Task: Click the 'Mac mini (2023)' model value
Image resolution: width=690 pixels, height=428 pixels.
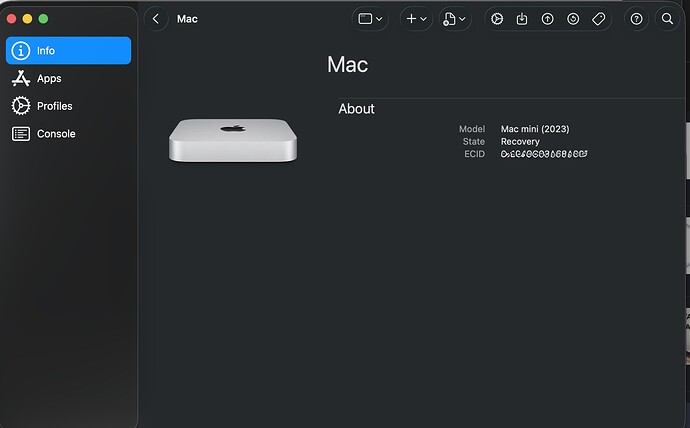Action: point(535,129)
